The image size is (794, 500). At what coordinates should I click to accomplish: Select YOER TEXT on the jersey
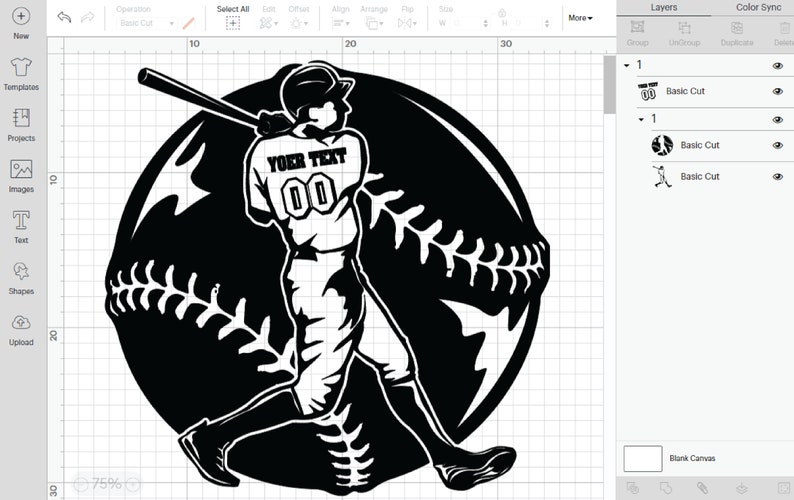[x=307, y=160]
